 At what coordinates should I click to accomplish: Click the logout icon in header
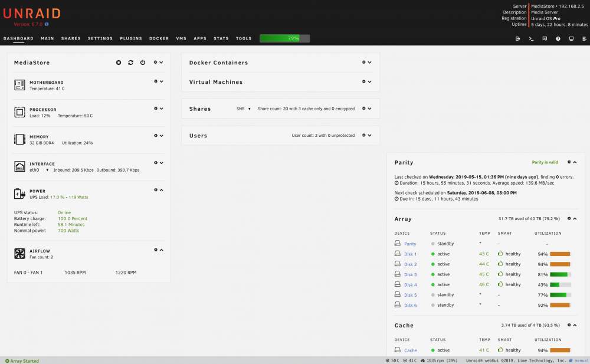click(x=518, y=38)
